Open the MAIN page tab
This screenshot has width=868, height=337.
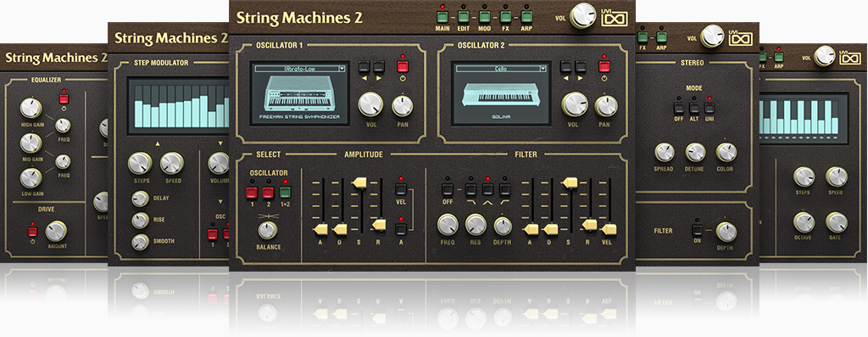[x=442, y=16]
